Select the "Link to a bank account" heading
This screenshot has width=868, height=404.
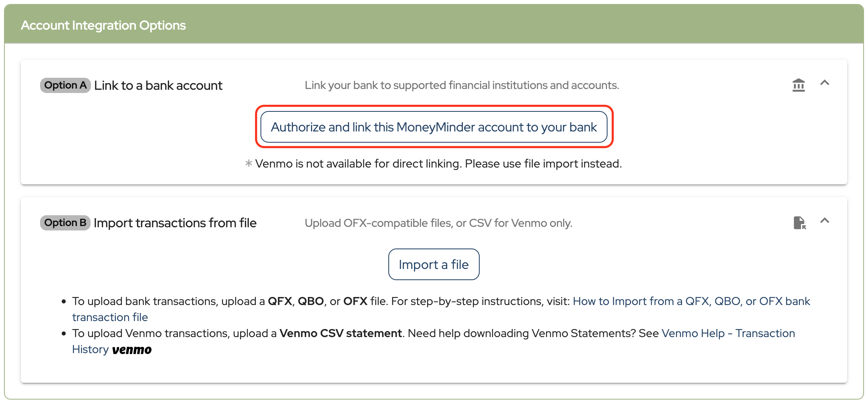(158, 85)
